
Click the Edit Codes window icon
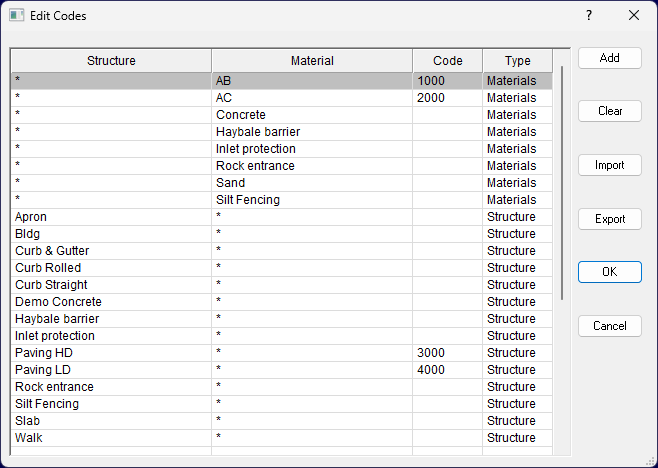click(x=17, y=16)
